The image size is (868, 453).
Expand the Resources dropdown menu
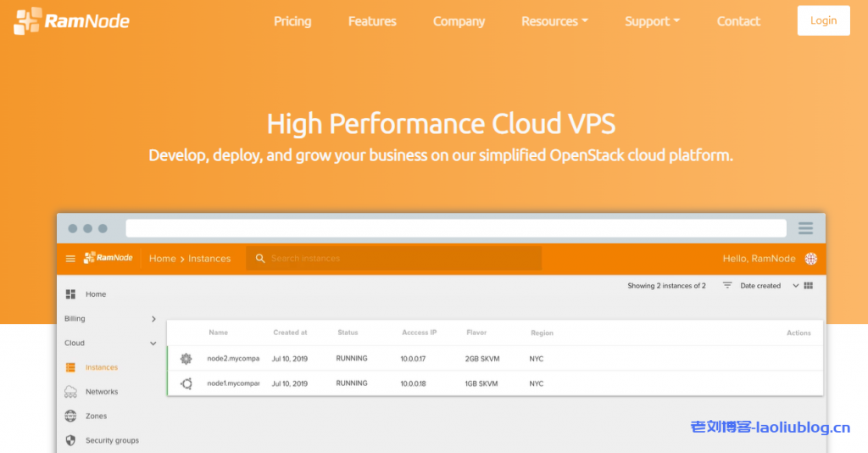pos(554,21)
